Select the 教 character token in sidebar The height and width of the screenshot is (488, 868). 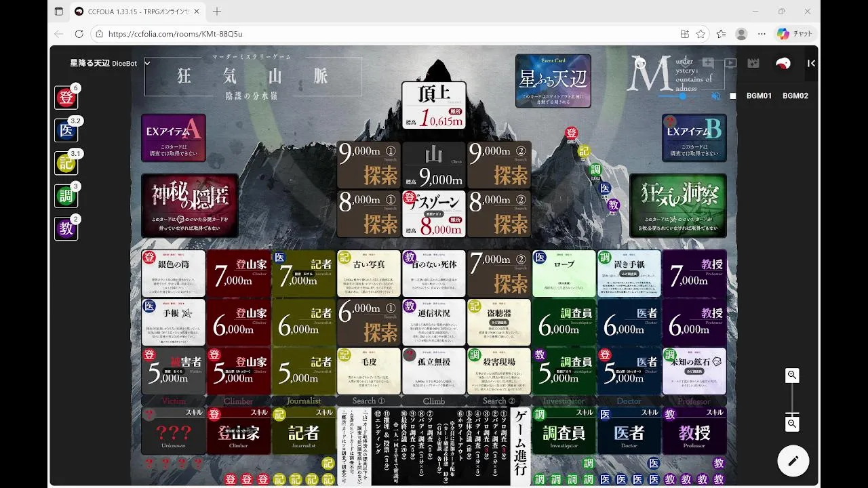click(x=66, y=228)
